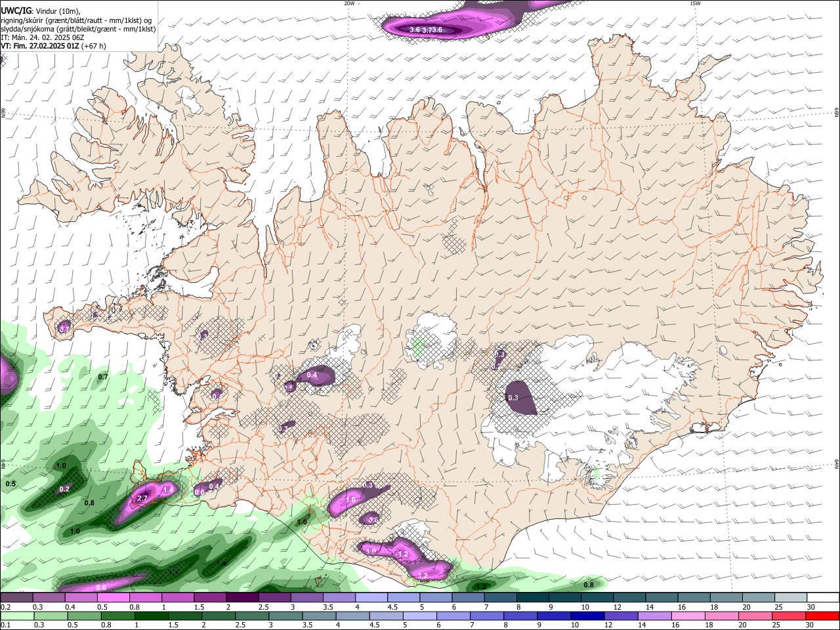Select the darkest purple swatch between 2 and 2.5

[242, 598]
